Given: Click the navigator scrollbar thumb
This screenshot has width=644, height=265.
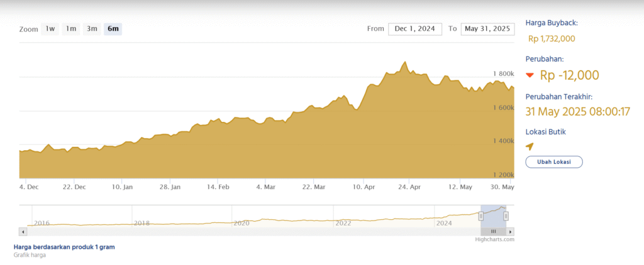Looking at the screenshot, I should click(493, 232).
